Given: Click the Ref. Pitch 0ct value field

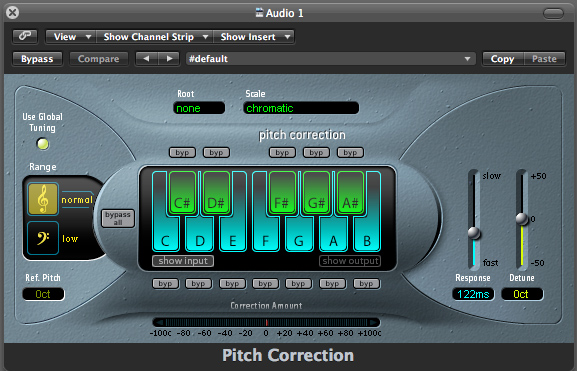Looking at the screenshot, I should (x=43, y=294).
